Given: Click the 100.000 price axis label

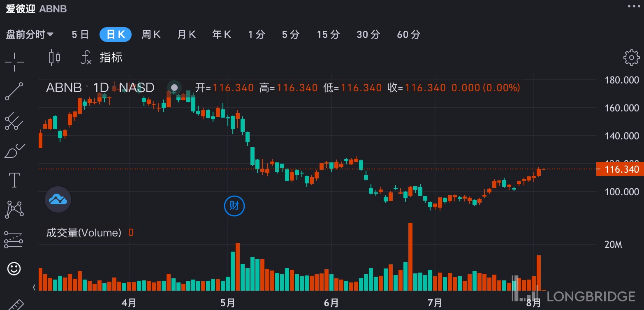Looking at the screenshot, I should coord(622,192).
